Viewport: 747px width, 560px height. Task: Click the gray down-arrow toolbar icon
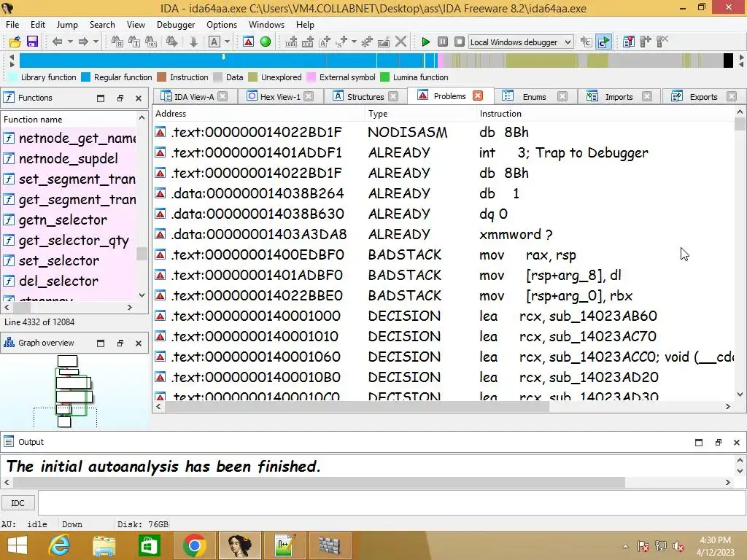tap(193, 42)
